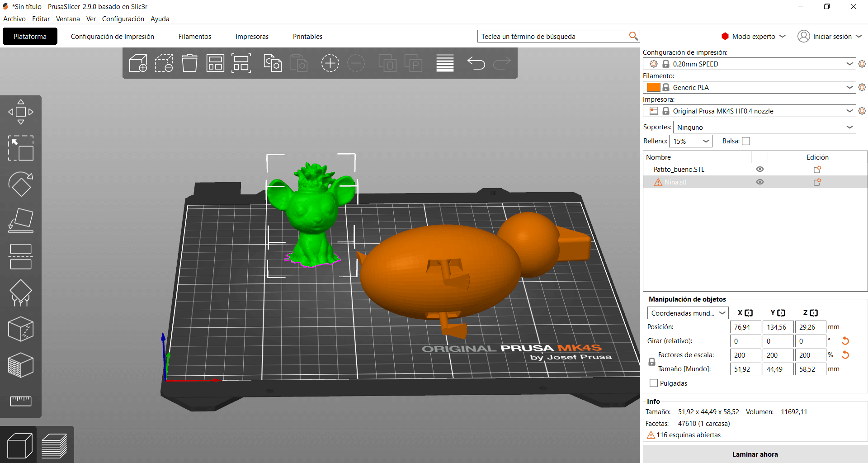Click the Copy icon in toolbar
868x463 pixels.
point(273,63)
